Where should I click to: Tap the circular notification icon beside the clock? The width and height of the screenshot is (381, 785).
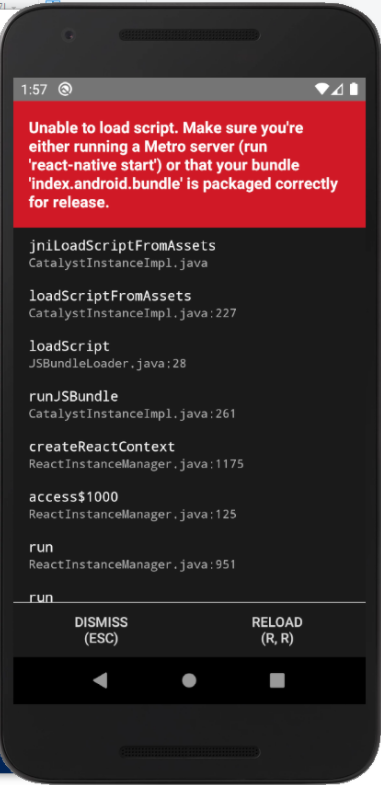coord(65,89)
